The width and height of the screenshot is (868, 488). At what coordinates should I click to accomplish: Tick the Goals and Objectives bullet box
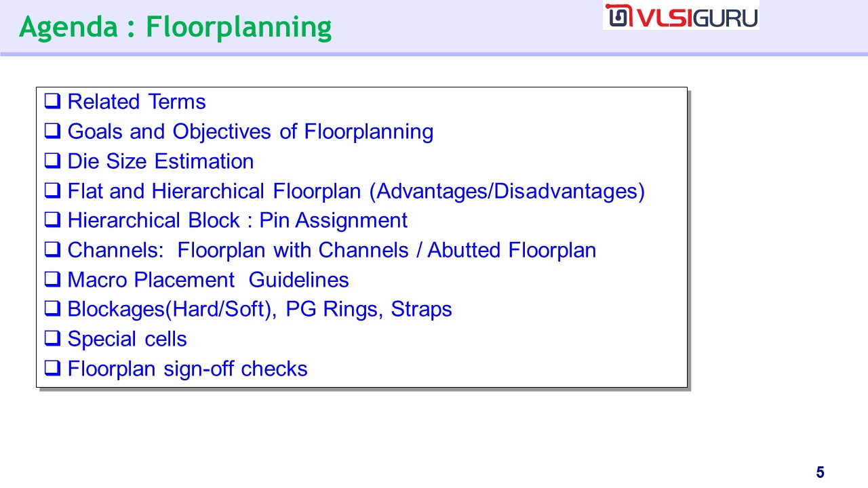[52, 131]
